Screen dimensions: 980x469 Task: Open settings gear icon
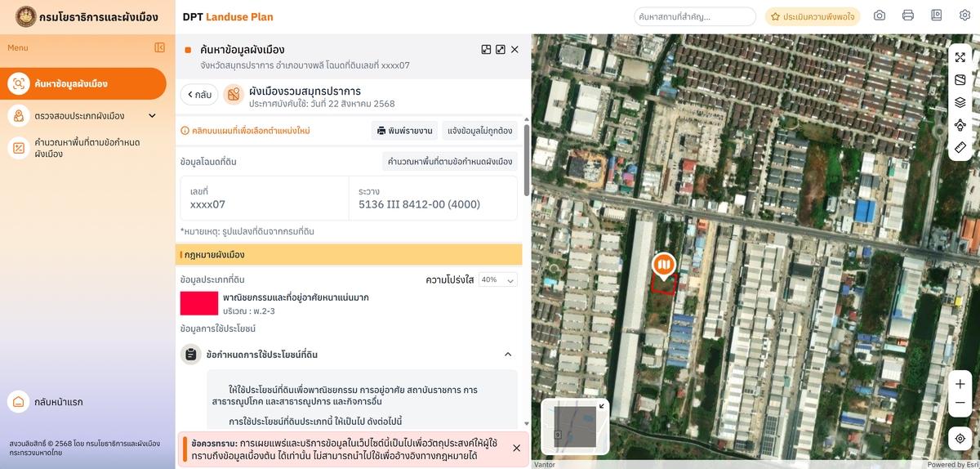964,16
